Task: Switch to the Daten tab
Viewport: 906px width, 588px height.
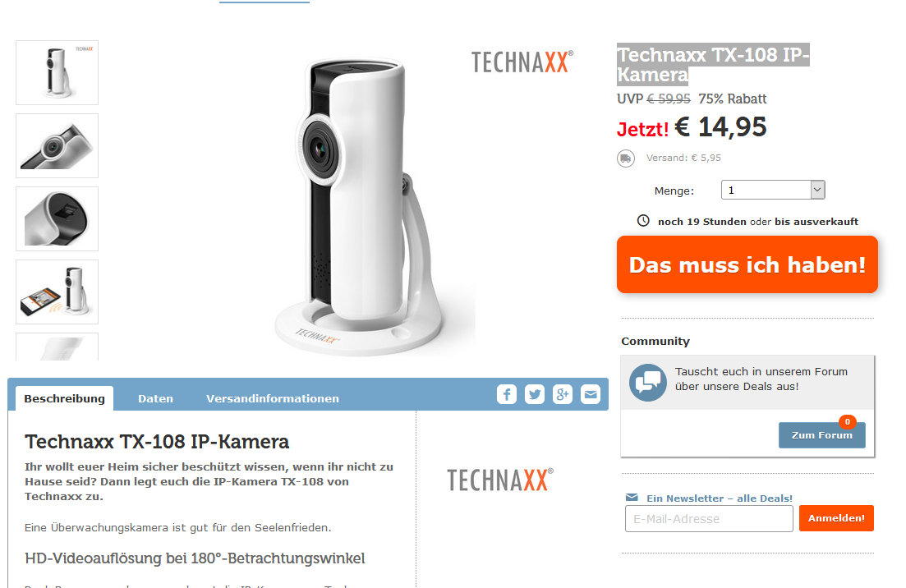Action: 155,398
